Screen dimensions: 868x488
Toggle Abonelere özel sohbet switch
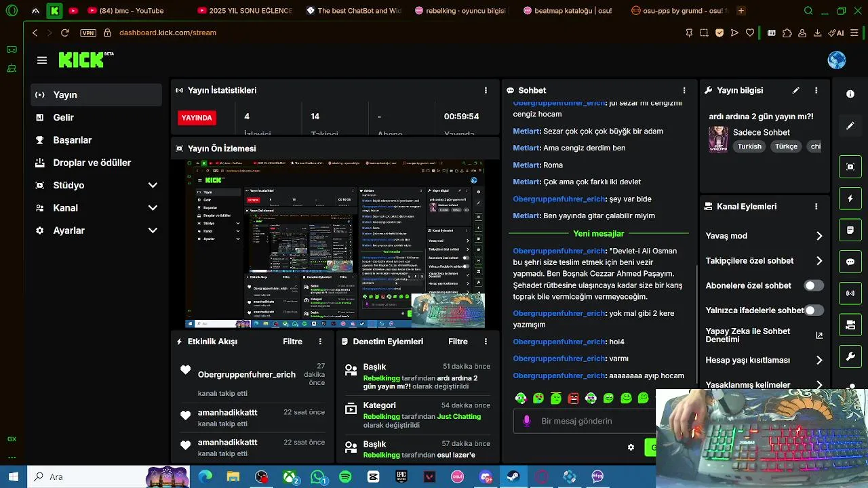[x=814, y=285]
